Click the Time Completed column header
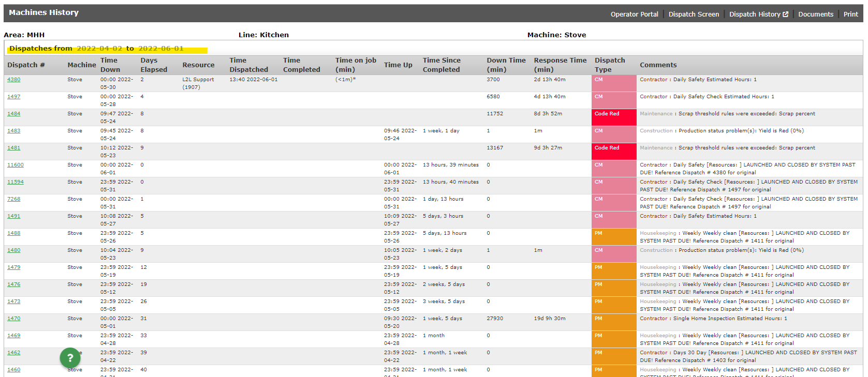The image size is (868, 377). (302, 65)
